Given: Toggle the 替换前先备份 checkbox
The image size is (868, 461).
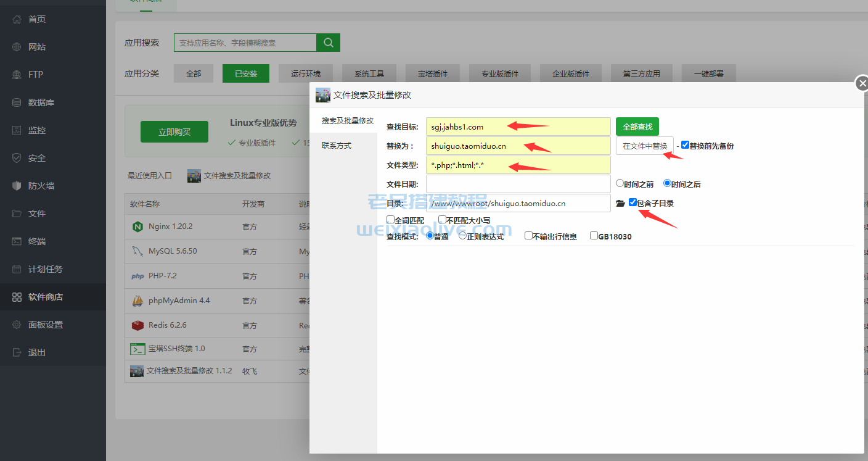Looking at the screenshot, I should pos(685,145).
